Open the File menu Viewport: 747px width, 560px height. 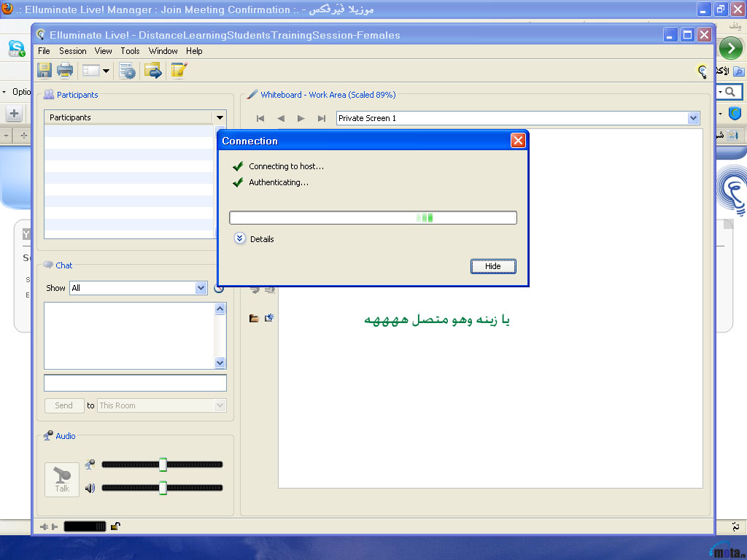click(x=44, y=51)
